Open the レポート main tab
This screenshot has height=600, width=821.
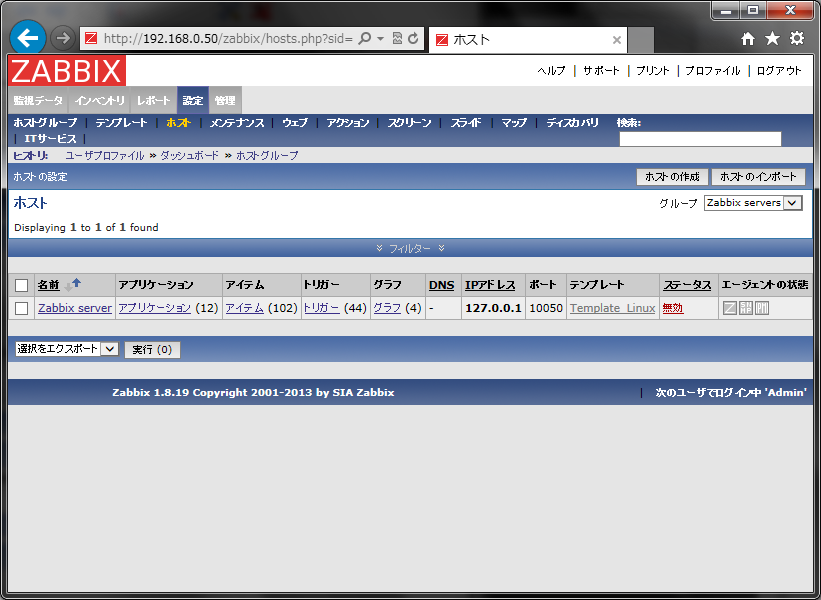154,100
